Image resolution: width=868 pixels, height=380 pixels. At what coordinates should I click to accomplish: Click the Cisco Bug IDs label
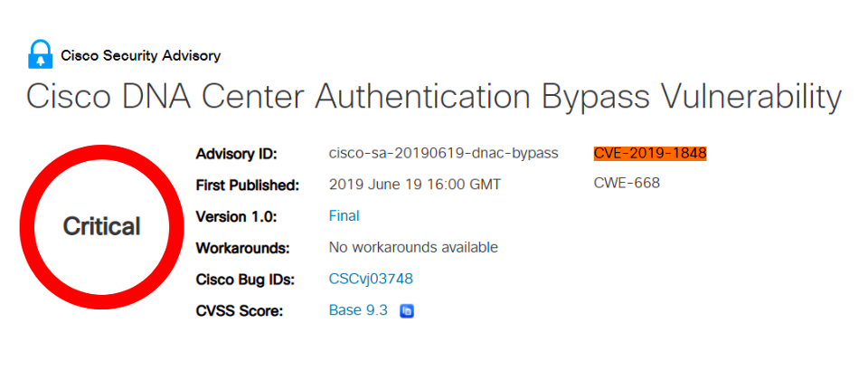pos(247,280)
